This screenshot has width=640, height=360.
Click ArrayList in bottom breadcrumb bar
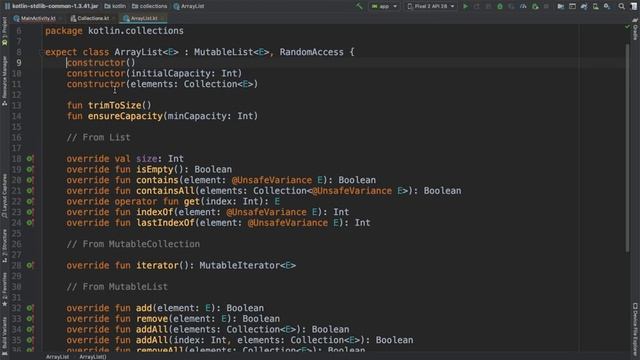click(58, 357)
